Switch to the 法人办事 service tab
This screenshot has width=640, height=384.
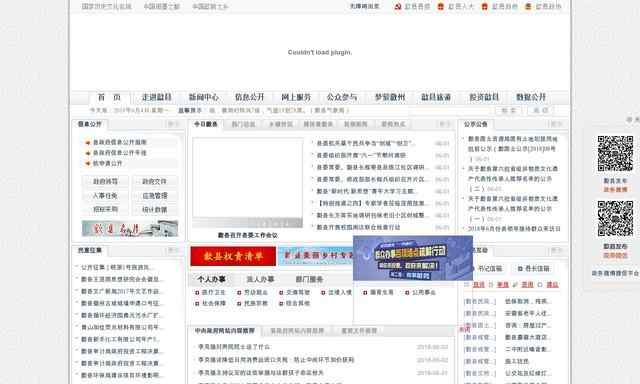pos(260,279)
